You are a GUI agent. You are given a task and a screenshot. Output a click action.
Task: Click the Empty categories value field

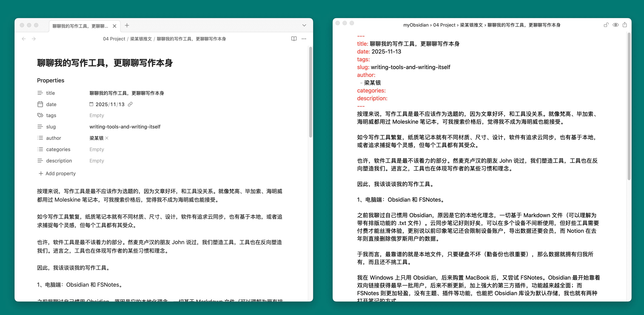pos(96,149)
